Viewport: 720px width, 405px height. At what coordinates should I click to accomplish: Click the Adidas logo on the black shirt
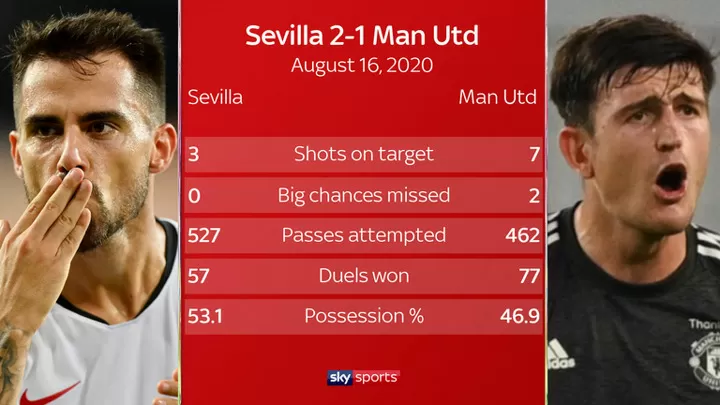click(x=561, y=353)
